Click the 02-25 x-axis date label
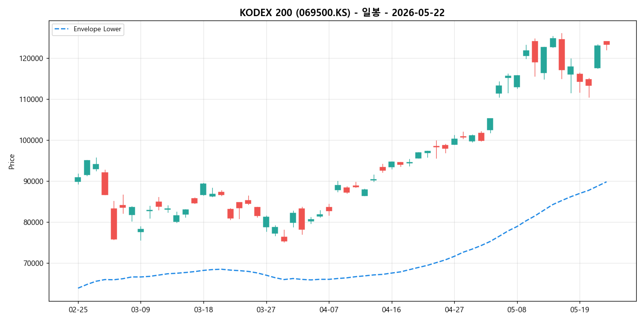The width and height of the screenshot is (644, 322). coord(78,310)
